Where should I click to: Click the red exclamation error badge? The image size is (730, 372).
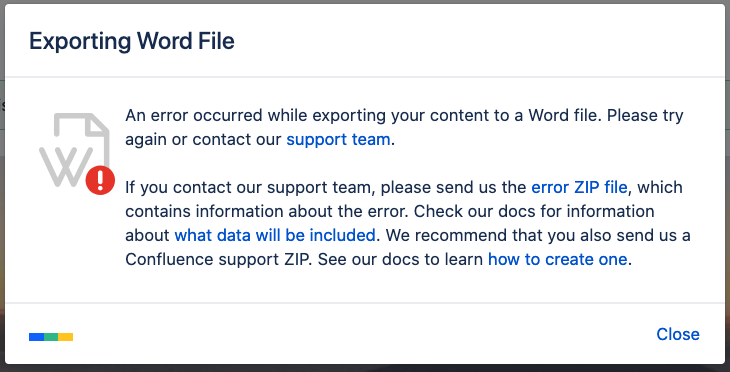click(100, 180)
